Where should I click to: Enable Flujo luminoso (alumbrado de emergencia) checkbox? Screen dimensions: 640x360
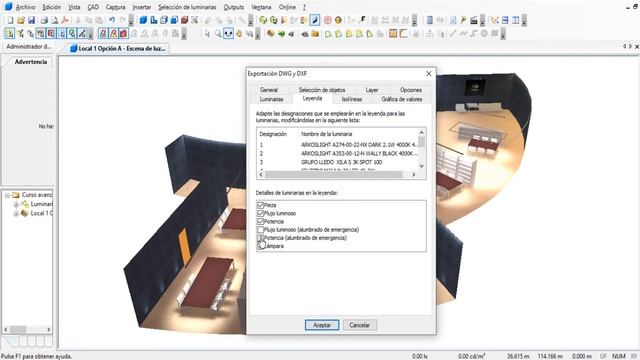pyautogui.click(x=260, y=230)
